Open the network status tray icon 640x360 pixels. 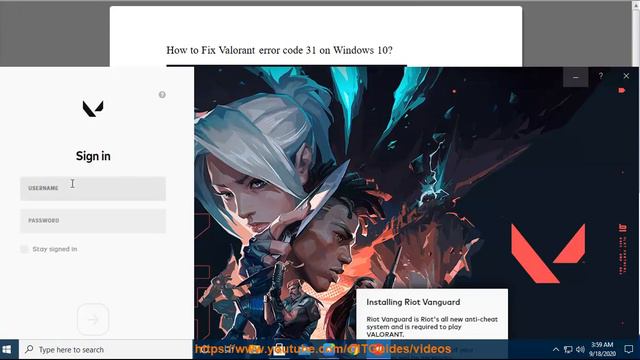[x=568, y=349]
